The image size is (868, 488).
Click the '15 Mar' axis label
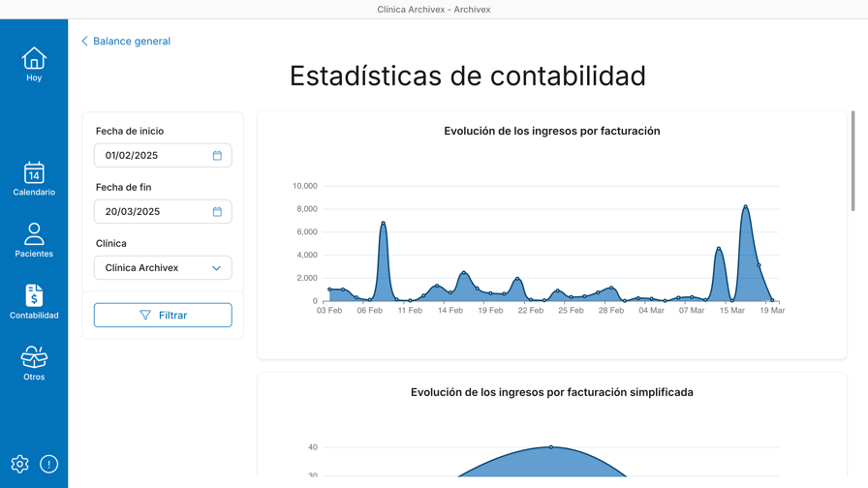[731, 311]
